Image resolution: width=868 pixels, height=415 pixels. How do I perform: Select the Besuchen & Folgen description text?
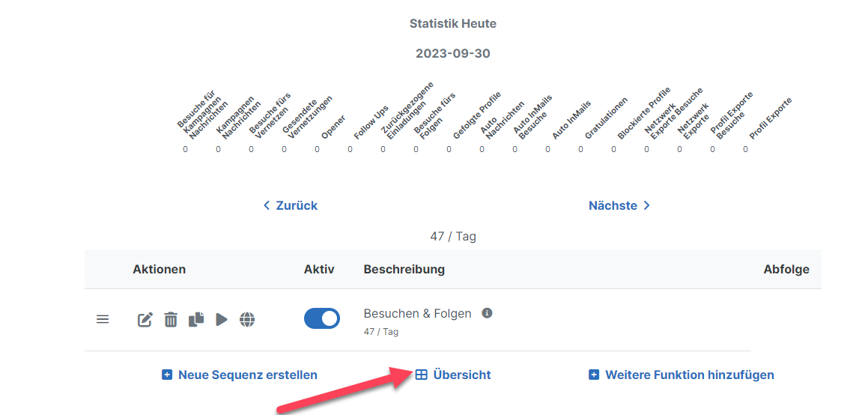point(417,313)
